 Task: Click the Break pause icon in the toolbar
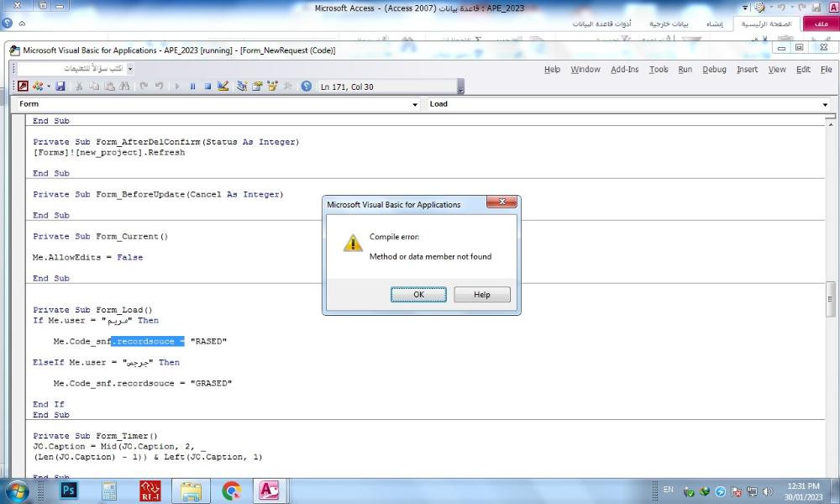click(192, 87)
